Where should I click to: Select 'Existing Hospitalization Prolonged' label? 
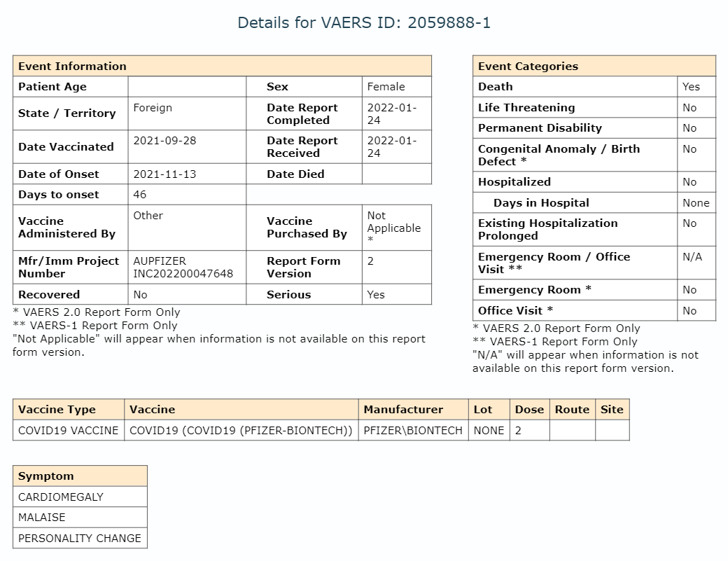coord(548,230)
